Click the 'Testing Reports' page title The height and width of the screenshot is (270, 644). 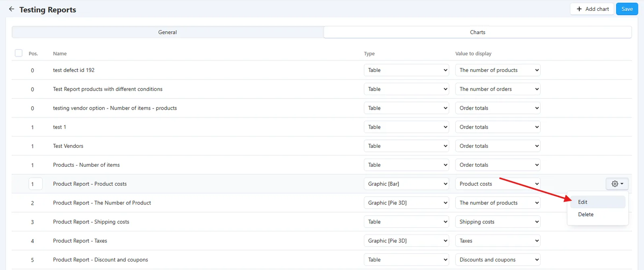tap(47, 10)
